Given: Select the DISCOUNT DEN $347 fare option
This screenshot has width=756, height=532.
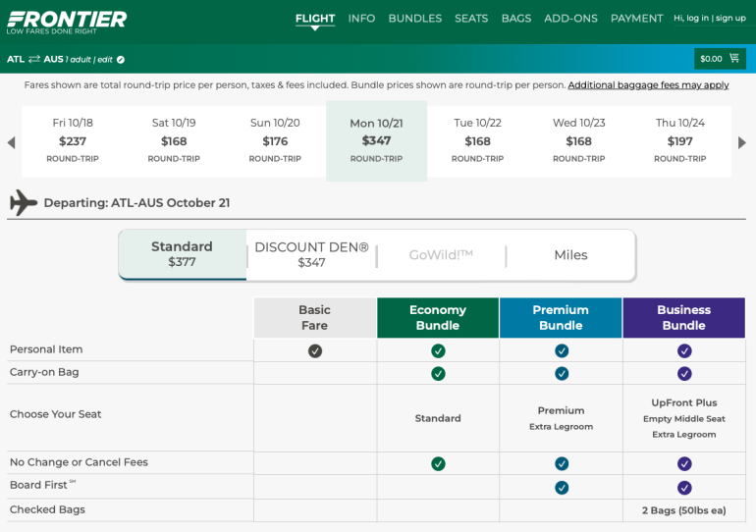Looking at the screenshot, I should [311, 254].
